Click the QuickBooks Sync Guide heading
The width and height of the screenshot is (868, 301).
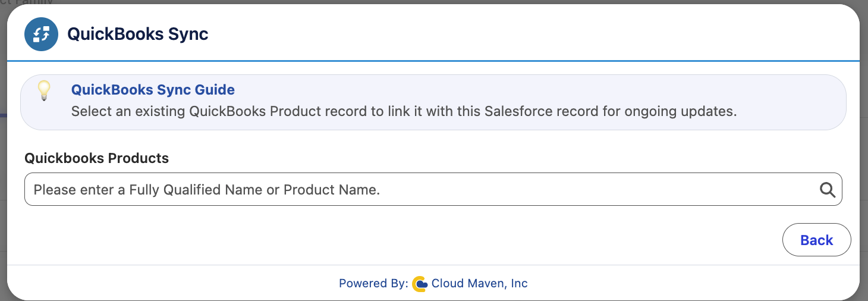pyautogui.click(x=153, y=90)
